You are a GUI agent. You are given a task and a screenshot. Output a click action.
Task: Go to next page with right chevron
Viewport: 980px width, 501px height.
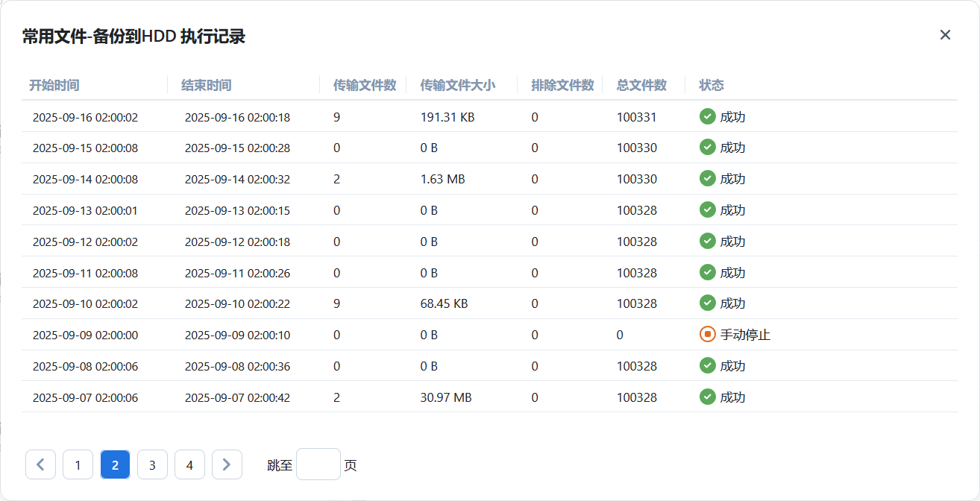(x=227, y=464)
